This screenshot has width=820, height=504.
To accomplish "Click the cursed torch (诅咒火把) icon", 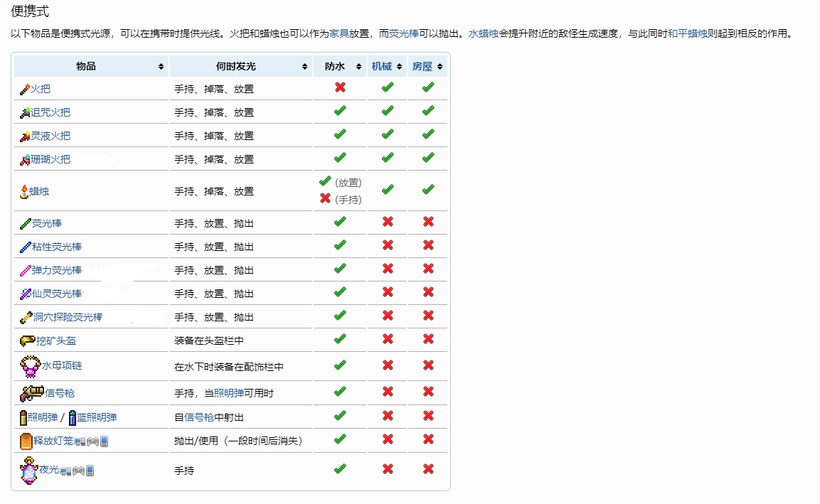I will [x=24, y=112].
